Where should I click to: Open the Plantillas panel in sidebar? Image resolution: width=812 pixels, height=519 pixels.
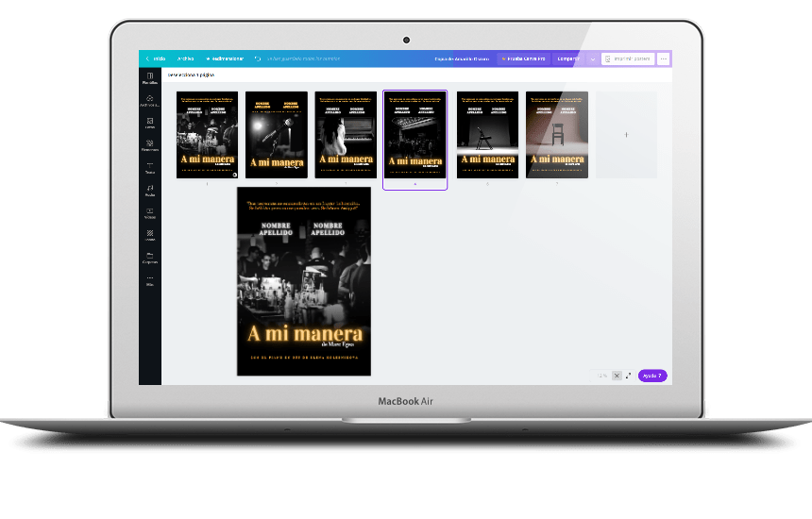point(150,78)
